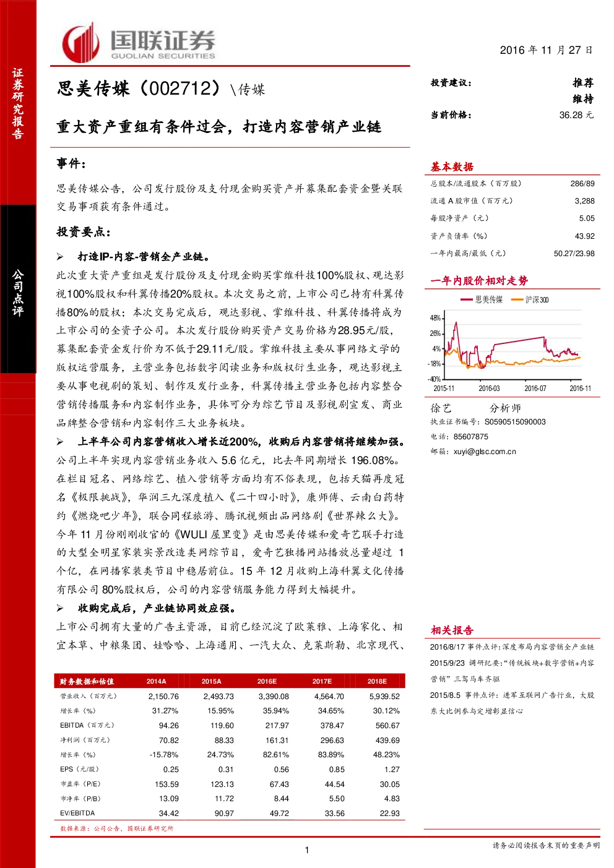Click the 2018E EPS value 1.27
This screenshot has height=868, width=614.
(x=392, y=770)
